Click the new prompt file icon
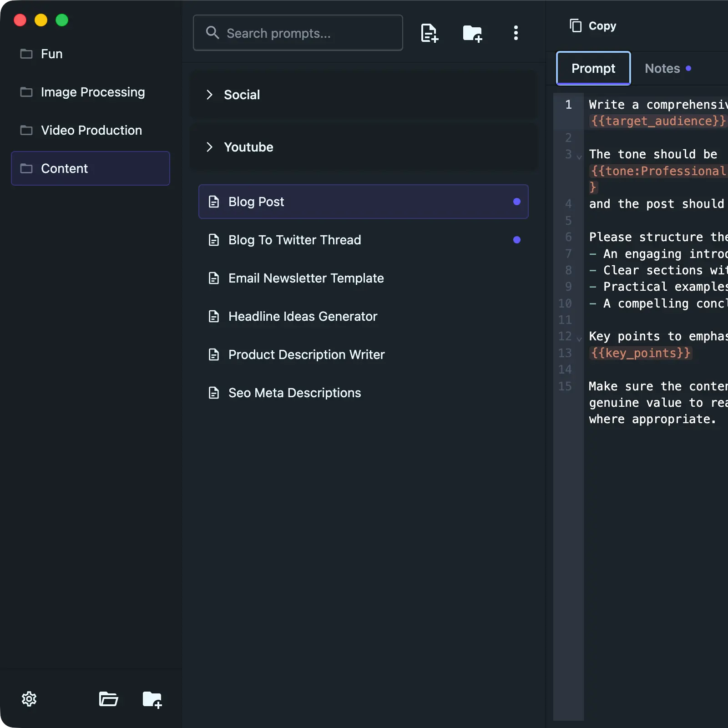This screenshot has width=728, height=728. pos(429,33)
